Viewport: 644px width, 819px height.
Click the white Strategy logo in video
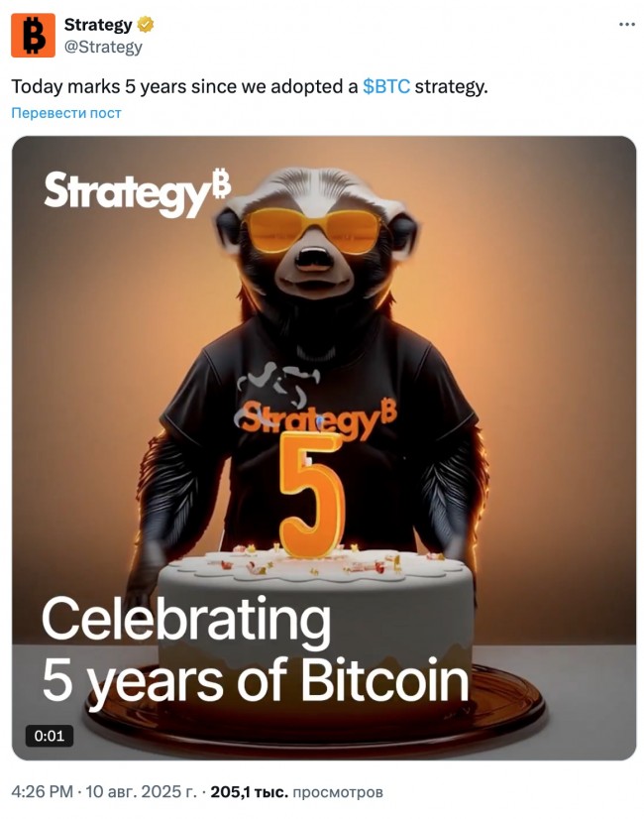138,191
